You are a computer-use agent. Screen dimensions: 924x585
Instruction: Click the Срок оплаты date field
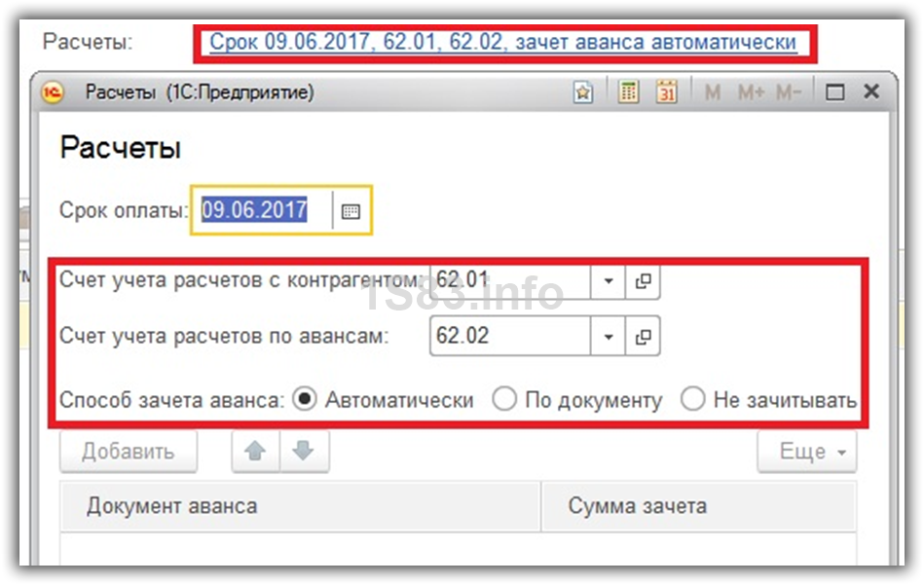click(261, 210)
